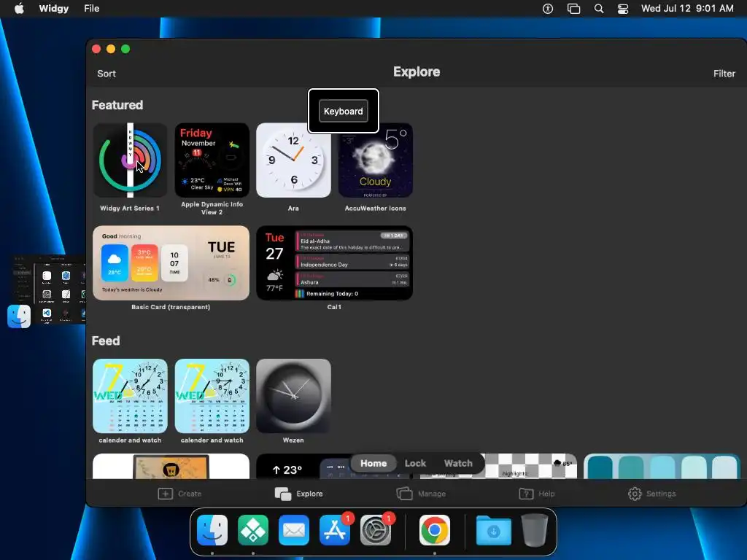Open the Widgy app in Dock
This screenshot has height=560, width=747.
click(253, 530)
